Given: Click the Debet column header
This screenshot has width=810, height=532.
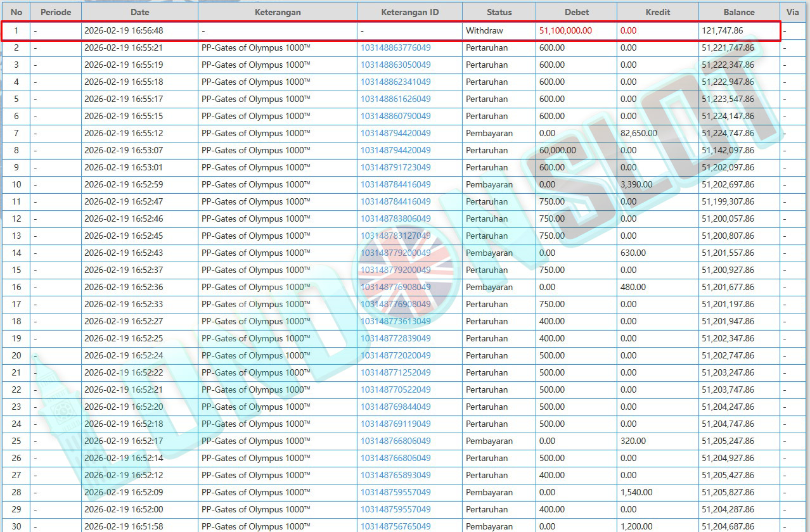Looking at the screenshot, I should tap(576, 12).
